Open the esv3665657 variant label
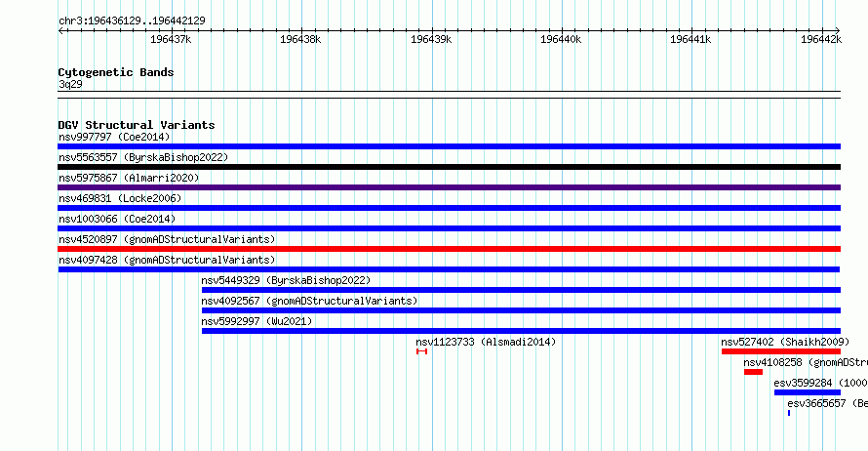This screenshot has width=868, height=451. [828, 403]
